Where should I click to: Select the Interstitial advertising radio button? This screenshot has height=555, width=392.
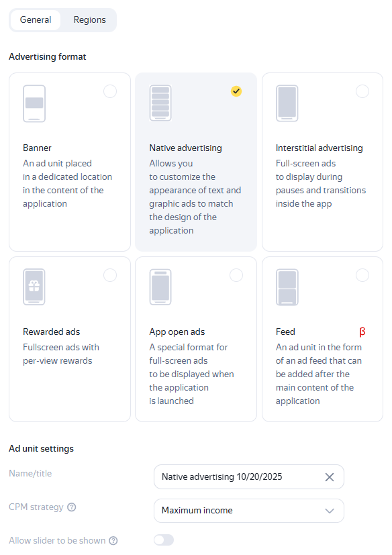point(362,91)
